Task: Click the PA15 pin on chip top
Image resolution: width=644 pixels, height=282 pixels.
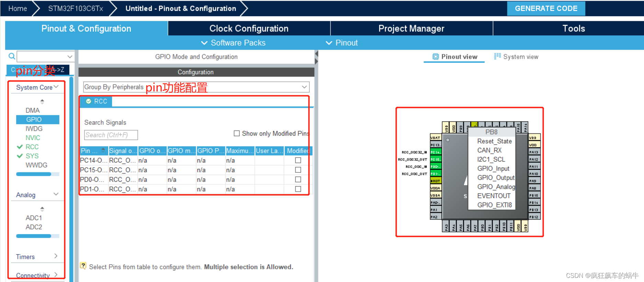Action: tap(518, 128)
